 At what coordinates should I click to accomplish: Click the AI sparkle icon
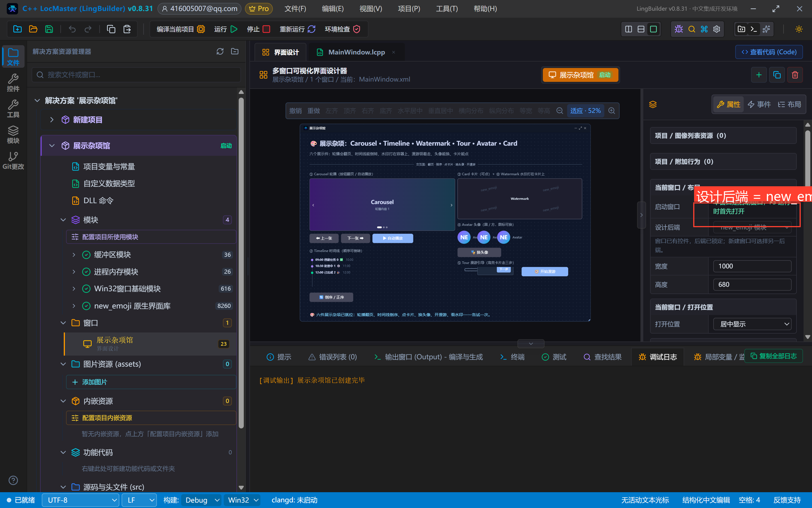pyautogui.click(x=766, y=29)
